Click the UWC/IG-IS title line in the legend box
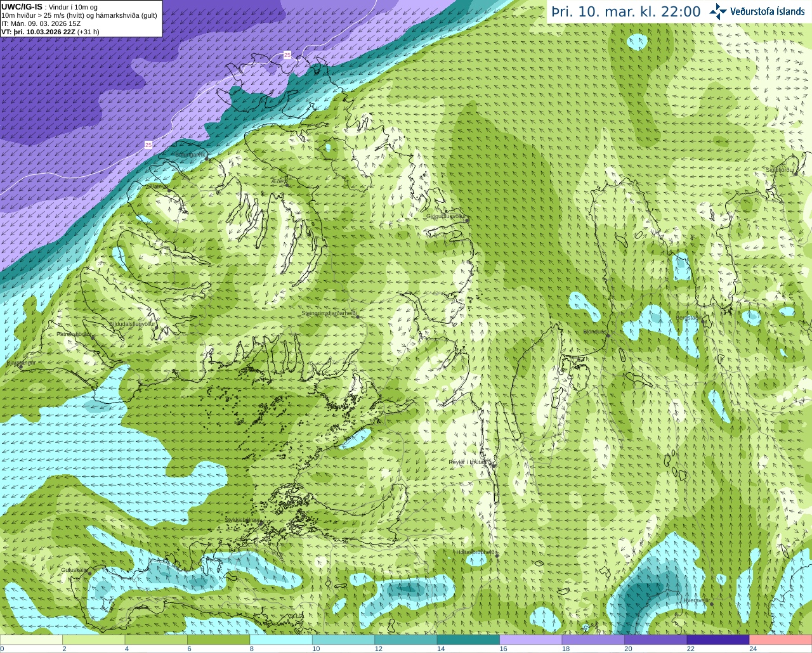This screenshot has width=812, height=653. pyautogui.click(x=49, y=7)
